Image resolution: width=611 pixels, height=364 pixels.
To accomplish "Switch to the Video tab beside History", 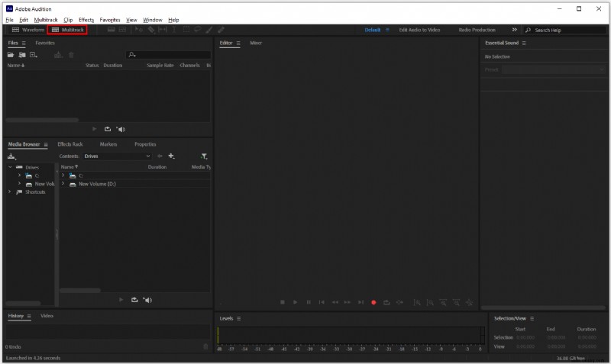I will pos(47,316).
